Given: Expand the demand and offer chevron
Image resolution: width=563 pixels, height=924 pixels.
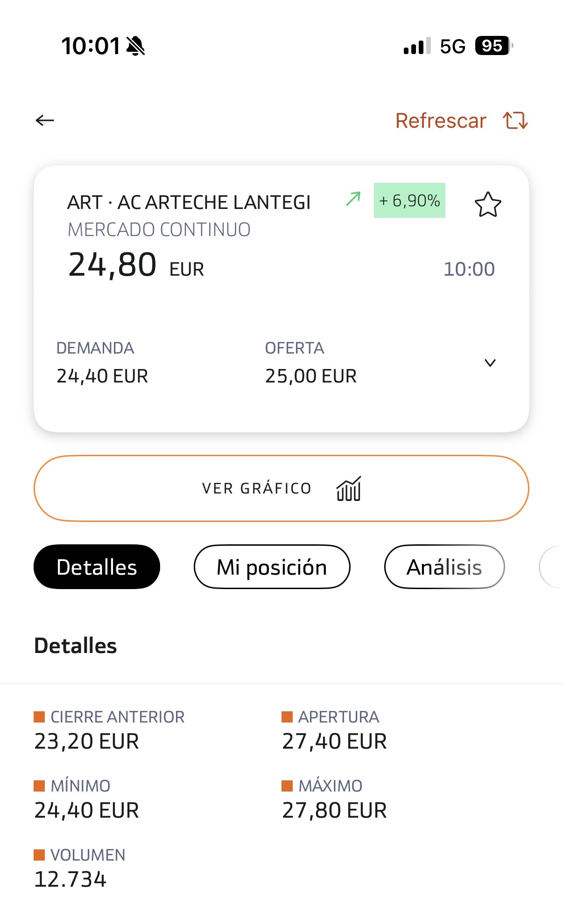Looking at the screenshot, I should click(490, 363).
